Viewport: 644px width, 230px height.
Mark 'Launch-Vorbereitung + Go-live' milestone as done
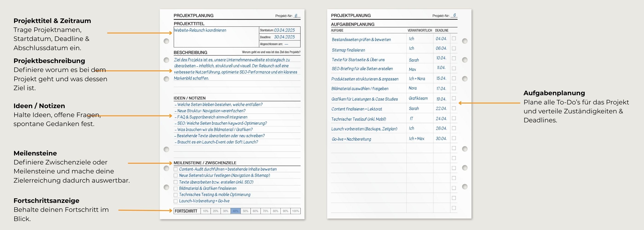pyautogui.click(x=175, y=201)
